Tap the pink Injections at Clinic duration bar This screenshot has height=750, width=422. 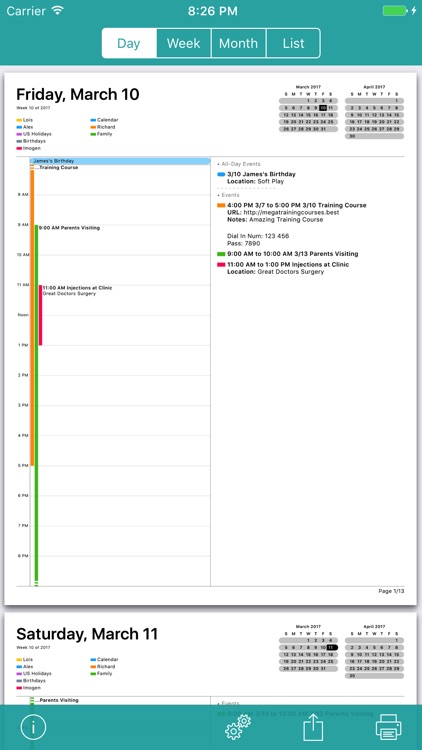click(x=40, y=315)
